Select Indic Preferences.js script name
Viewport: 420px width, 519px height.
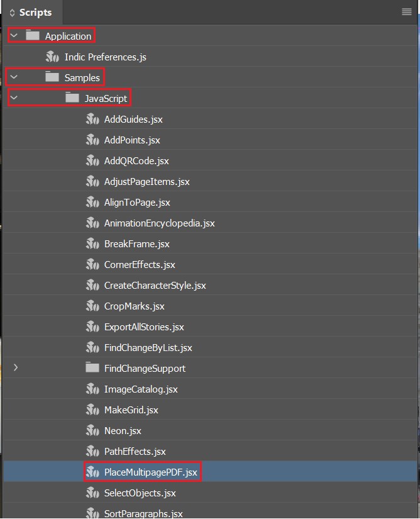(106, 57)
